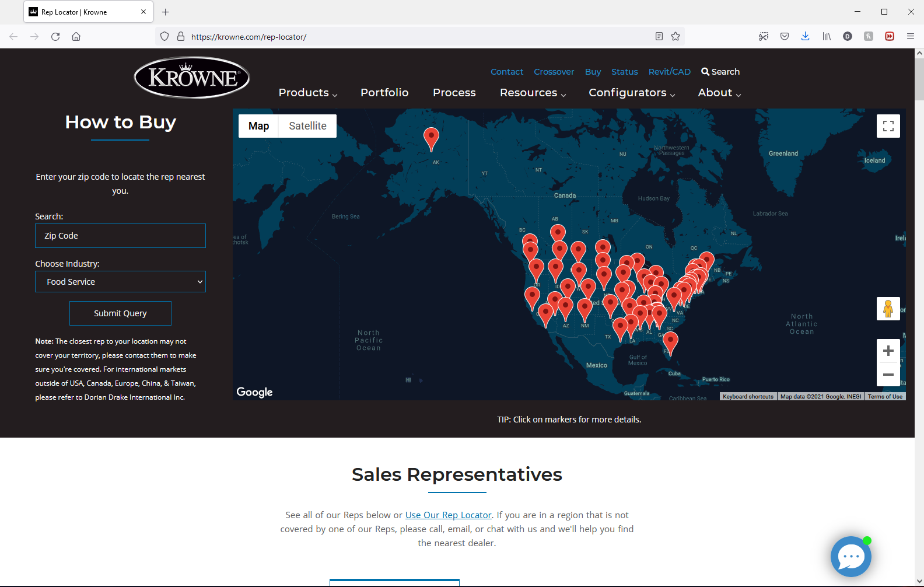
Task: Expand the Configurators menu
Action: (x=632, y=93)
